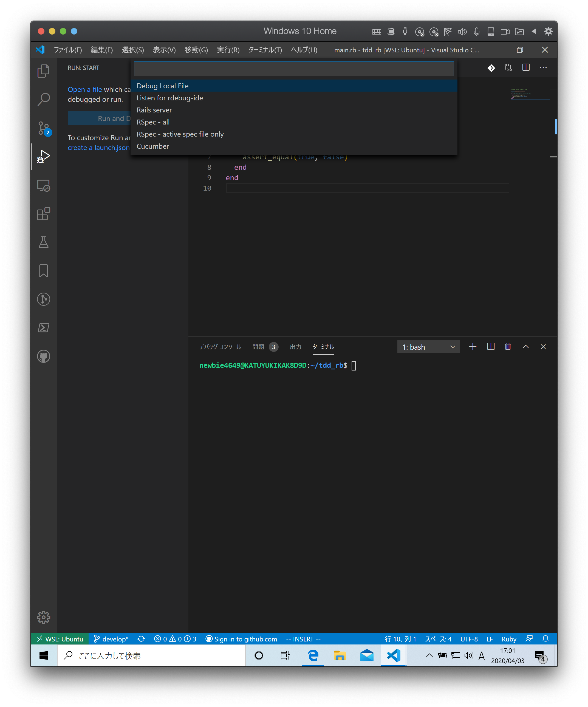The image size is (588, 707).
Task: Toggle the git sync status icon
Action: coord(141,639)
